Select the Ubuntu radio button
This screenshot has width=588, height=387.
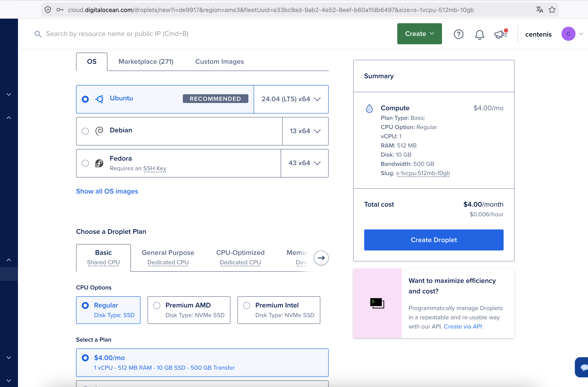coord(85,99)
